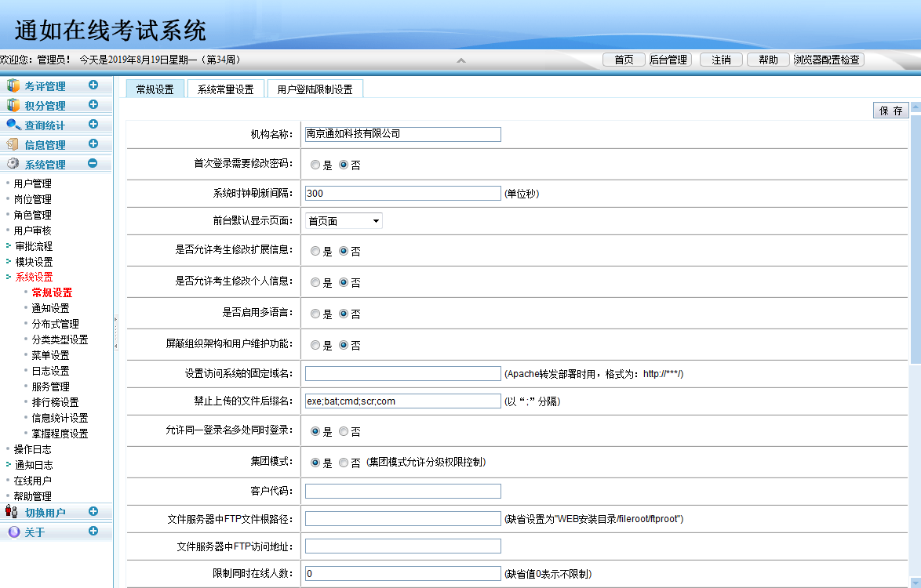Image resolution: width=921 pixels, height=588 pixels.
Task: Open 菜单设置 in the sidebar
Action: coord(50,355)
